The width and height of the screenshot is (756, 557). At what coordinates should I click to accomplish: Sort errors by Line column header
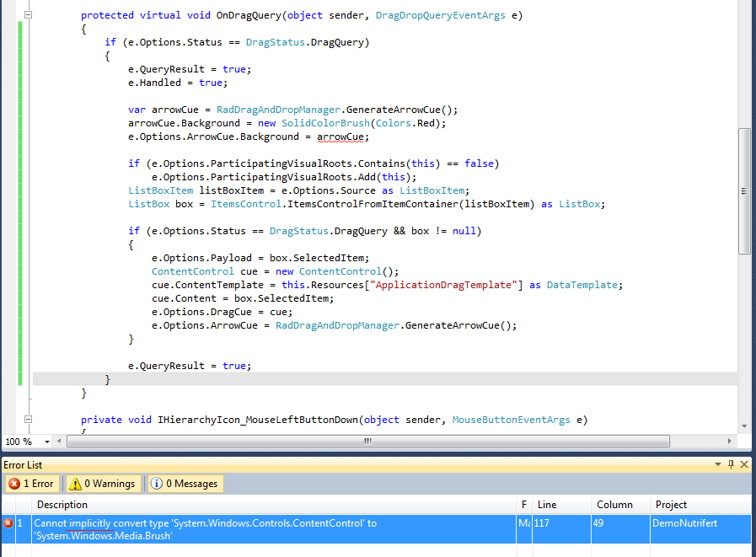(x=561, y=505)
